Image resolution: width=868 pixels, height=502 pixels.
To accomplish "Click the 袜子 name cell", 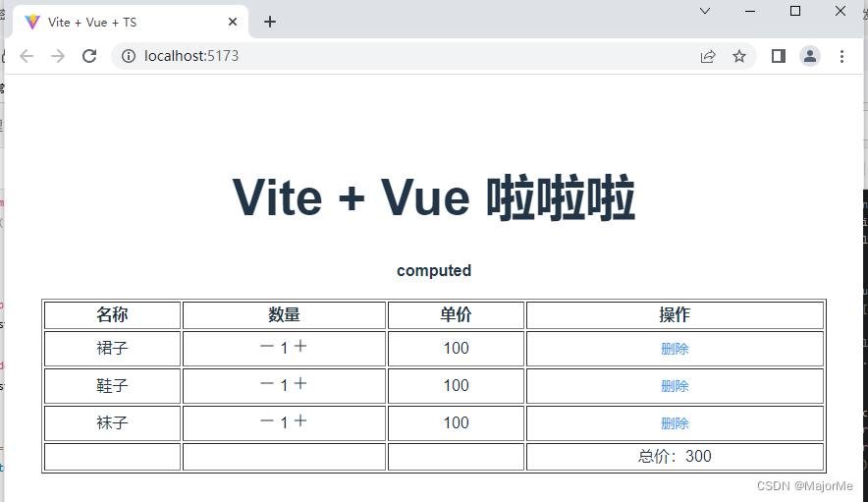I will pos(112,423).
